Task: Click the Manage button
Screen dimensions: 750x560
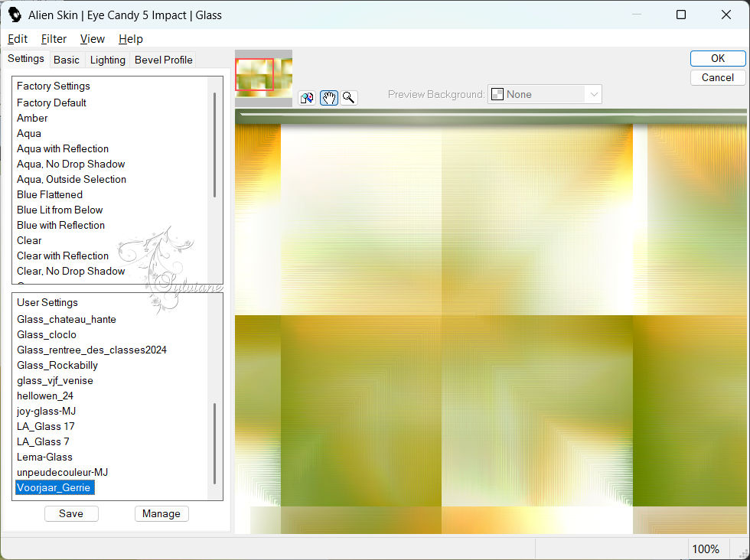Action: [161, 513]
